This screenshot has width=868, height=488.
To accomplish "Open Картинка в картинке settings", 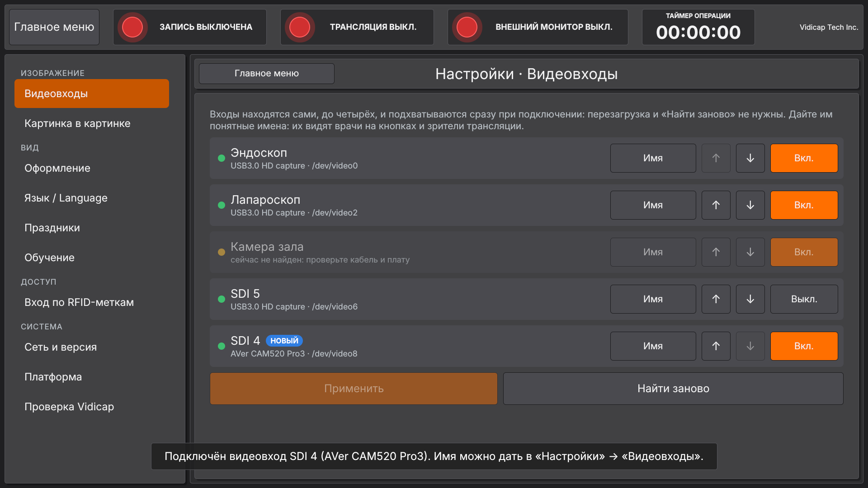I will tap(92, 123).
